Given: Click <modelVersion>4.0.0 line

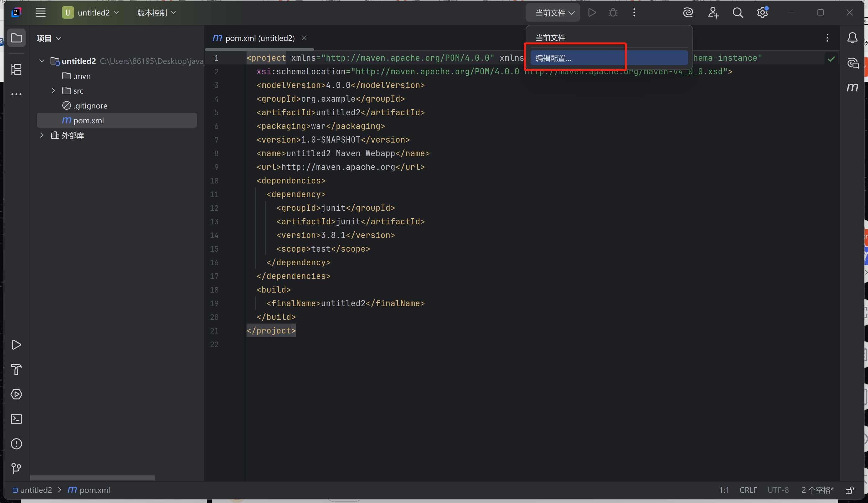Looking at the screenshot, I should click(x=341, y=85).
